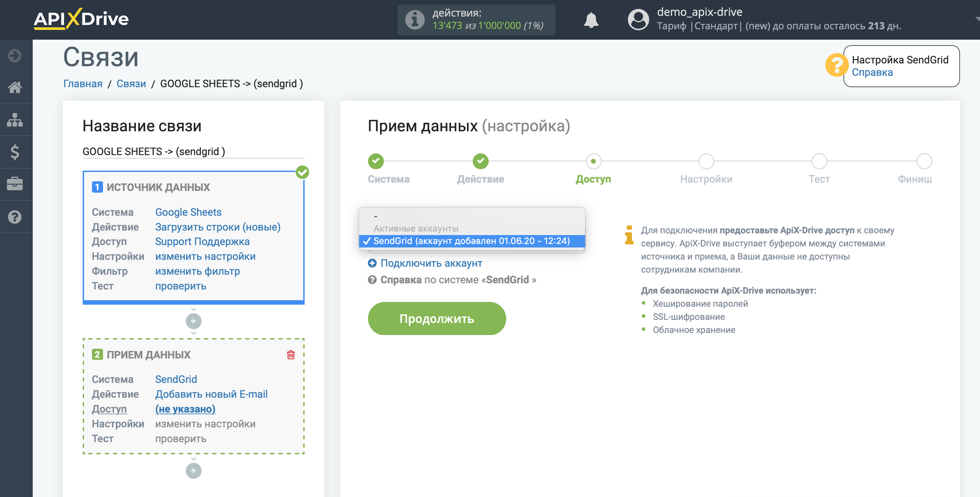The width and height of the screenshot is (980, 497).
Task: Click (не указано) access link
Action: (185, 409)
